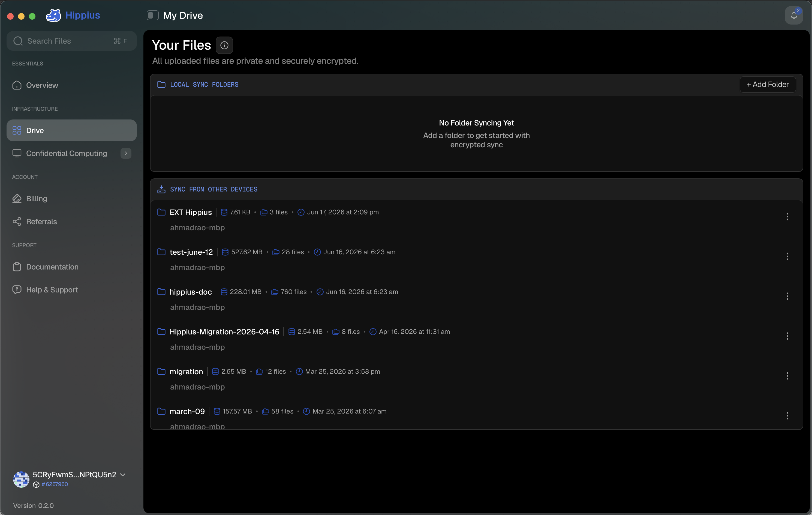Click the clock icon beside Jun 16, 2026 on hippius-doc
The height and width of the screenshot is (515, 812).
(x=320, y=292)
